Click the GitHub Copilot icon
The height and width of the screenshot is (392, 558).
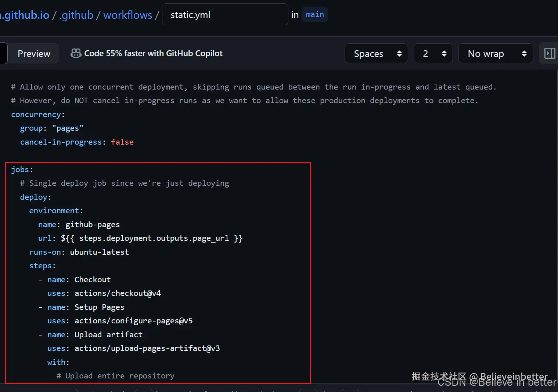click(x=76, y=54)
